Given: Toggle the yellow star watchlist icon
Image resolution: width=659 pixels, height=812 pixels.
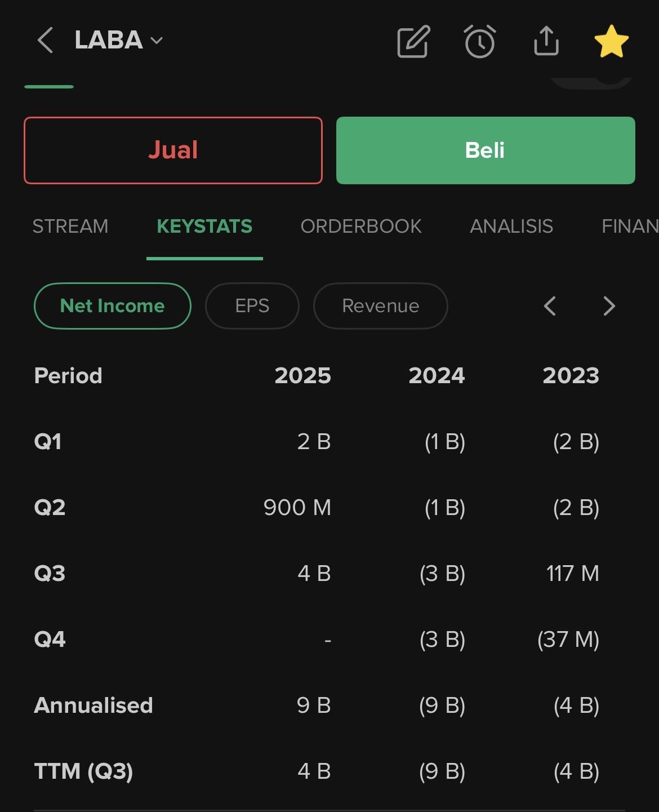Looking at the screenshot, I should tap(611, 42).
